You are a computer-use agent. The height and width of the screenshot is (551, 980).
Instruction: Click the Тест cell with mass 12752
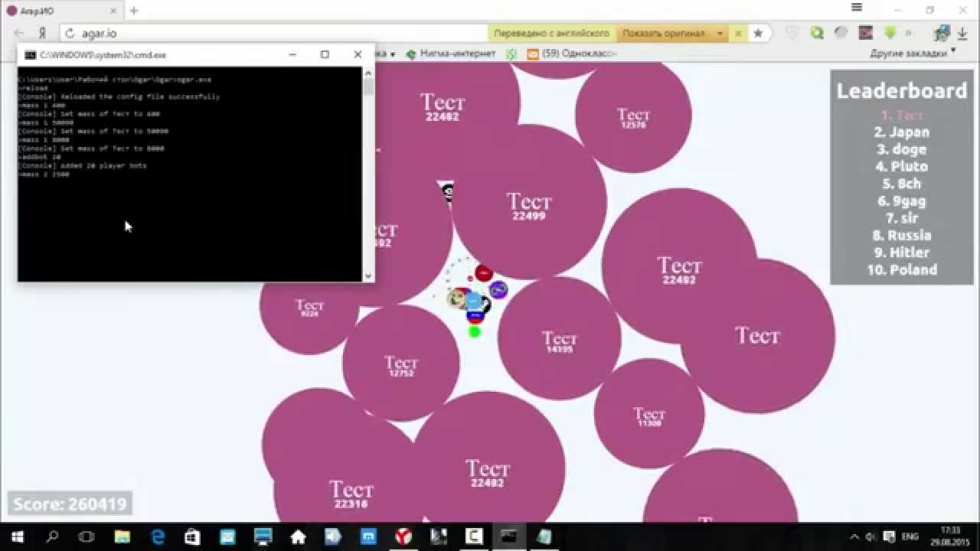pos(401,363)
